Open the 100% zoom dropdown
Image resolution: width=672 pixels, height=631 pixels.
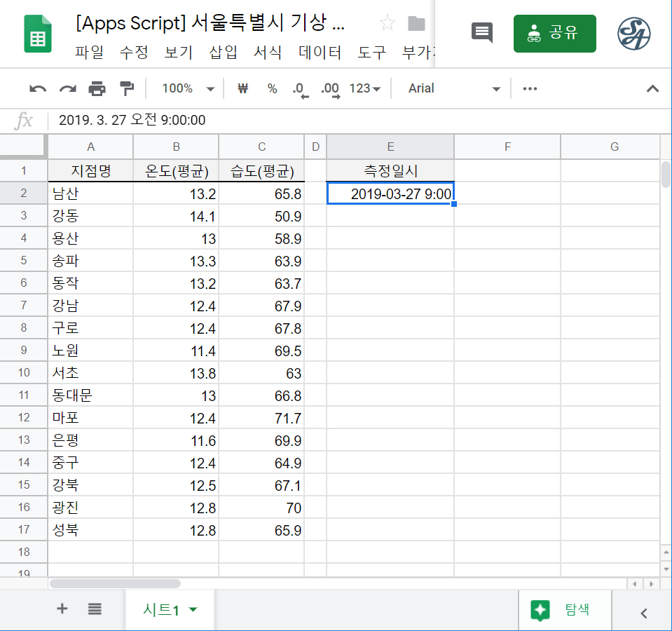pyautogui.click(x=187, y=88)
